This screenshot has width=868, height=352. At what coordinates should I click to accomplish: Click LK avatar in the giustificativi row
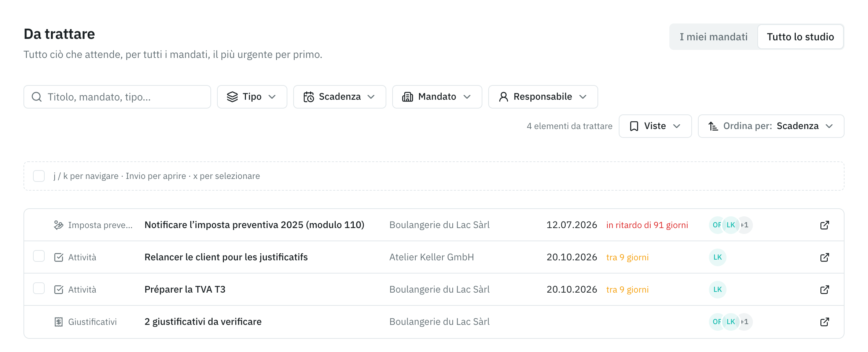coord(731,322)
